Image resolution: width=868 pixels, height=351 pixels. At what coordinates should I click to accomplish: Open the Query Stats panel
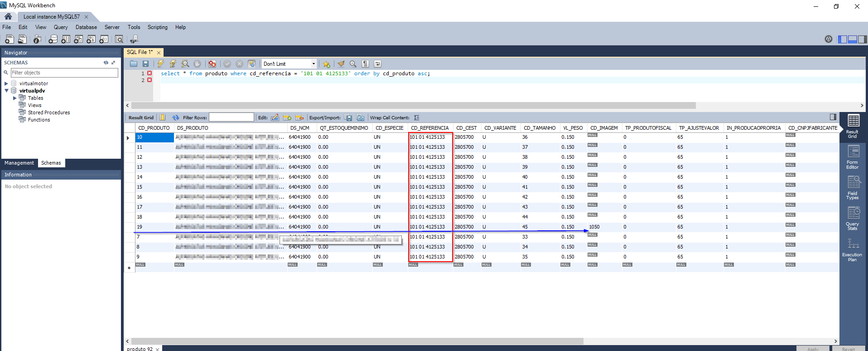point(853,219)
